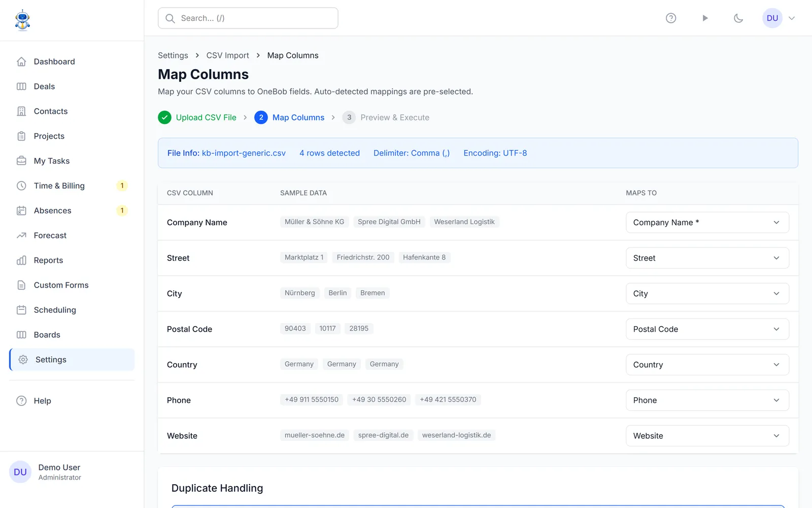
Task: Go back to Settings breadcrumb link
Action: 173,55
